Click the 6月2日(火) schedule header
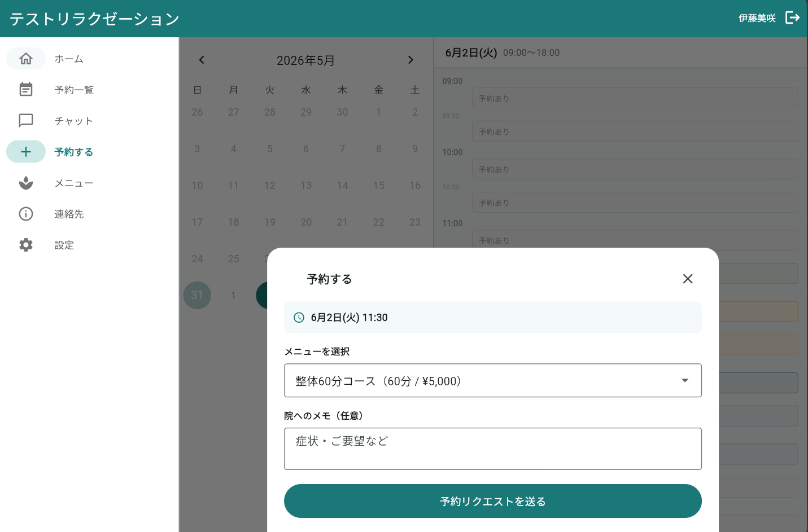 471,52
